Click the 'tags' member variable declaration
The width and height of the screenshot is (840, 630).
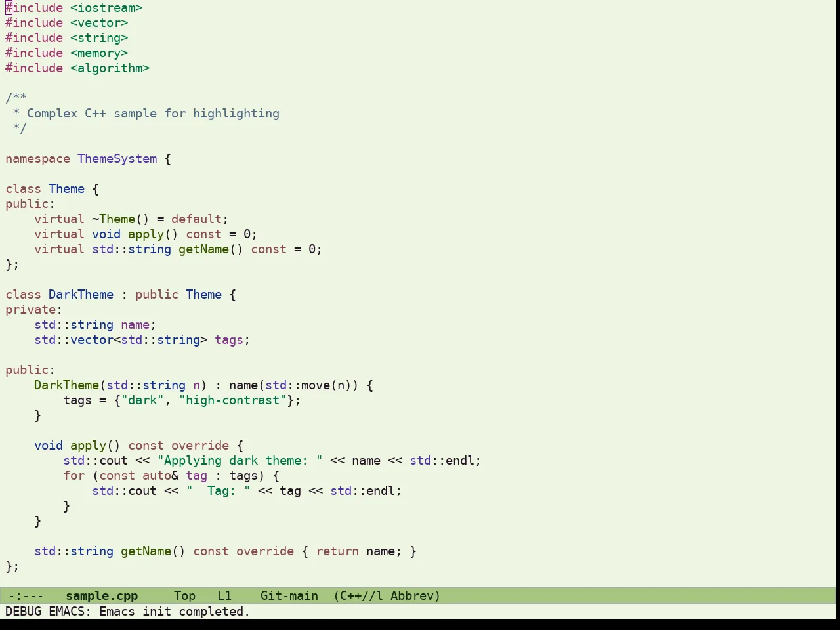pyautogui.click(x=229, y=340)
